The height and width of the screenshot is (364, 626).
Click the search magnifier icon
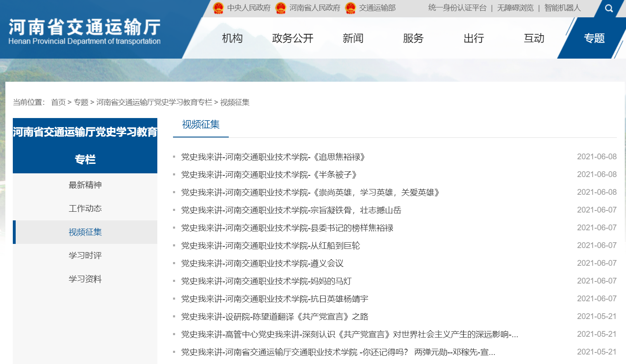coord(609,8)
